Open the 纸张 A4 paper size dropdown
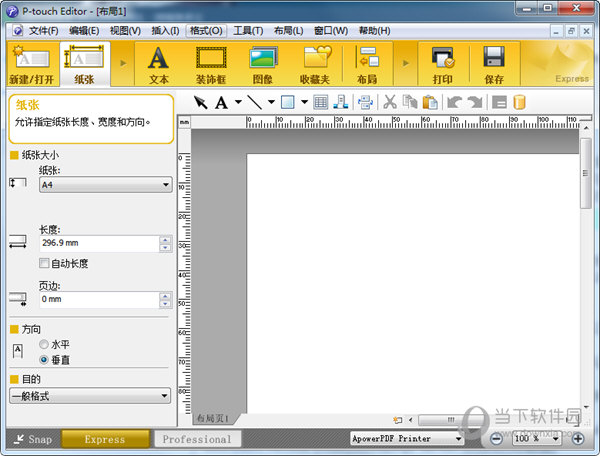The height and width of the screenshot is (456, 600). pos(106,185)
